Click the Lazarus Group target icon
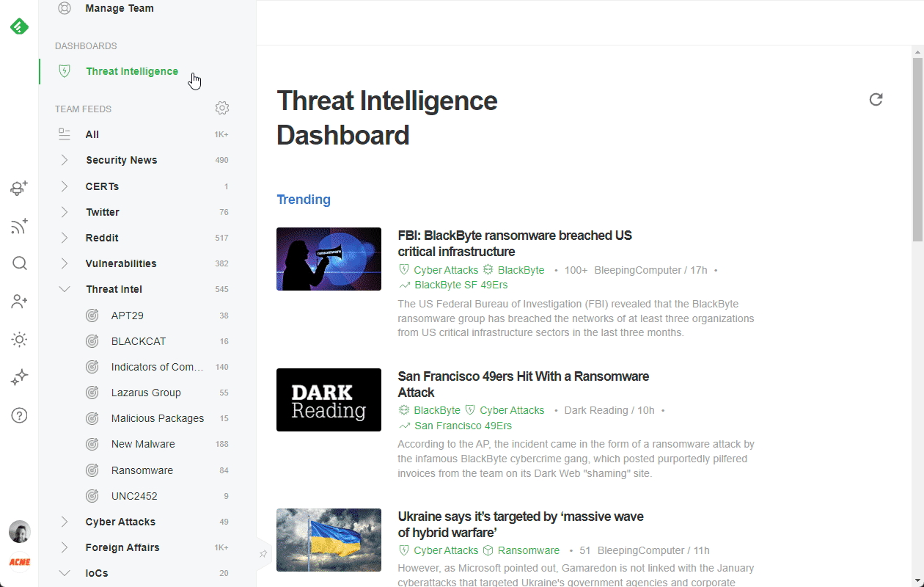924x587 pixels. pos(92,393)
